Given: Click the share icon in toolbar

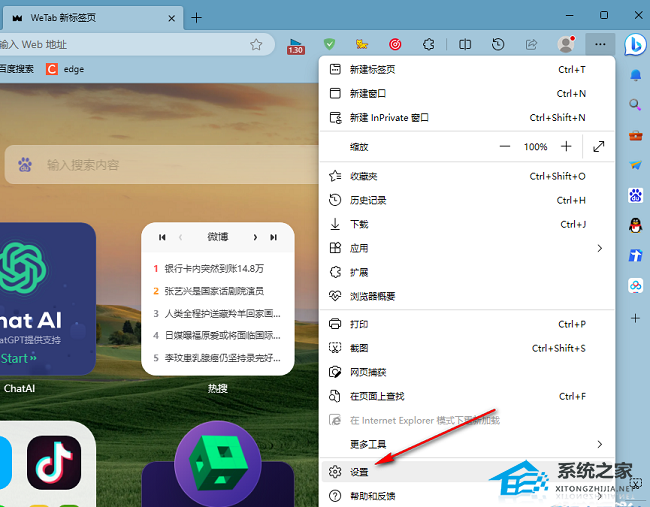Looking at the screenshot, I should point(531,44).
